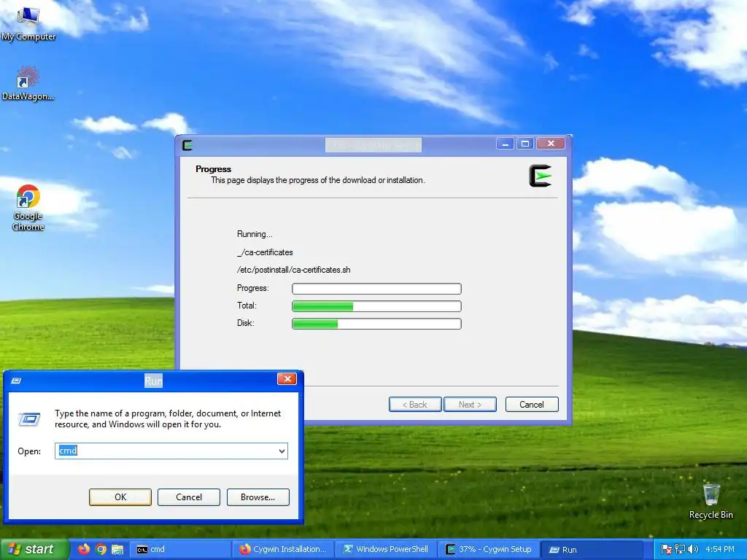Click OK in the Run dialog
The width and height of the screenshot is (747, 560).
pos(120,497)
